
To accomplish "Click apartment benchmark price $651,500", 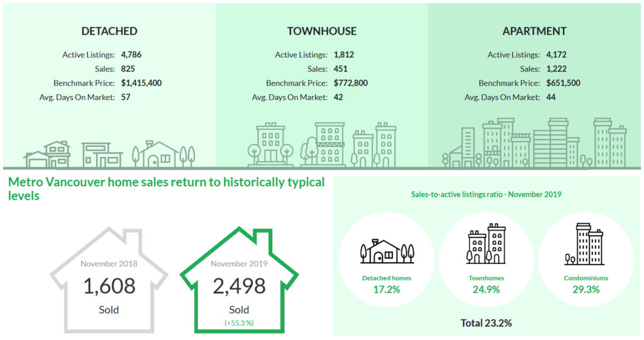I will coord(563,83).
